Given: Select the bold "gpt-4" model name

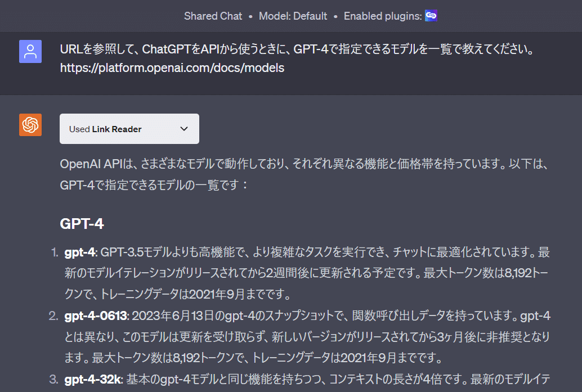Looking at the screenshot, I should tap(77, 254).
